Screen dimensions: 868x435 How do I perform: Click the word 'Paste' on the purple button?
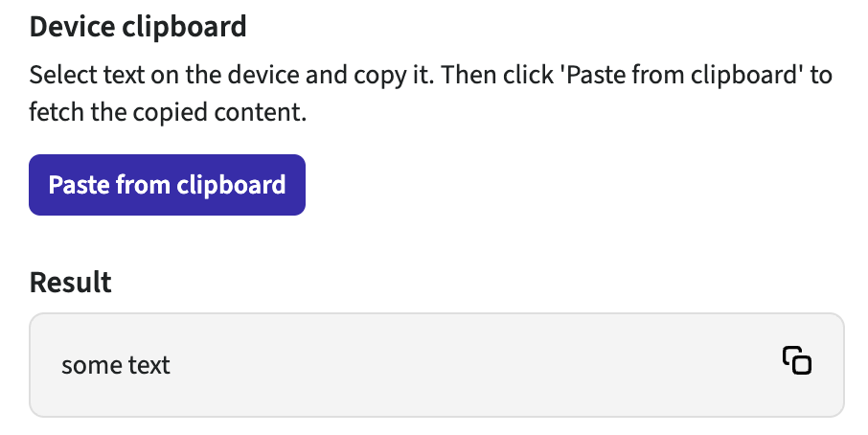tap(80, 185)
